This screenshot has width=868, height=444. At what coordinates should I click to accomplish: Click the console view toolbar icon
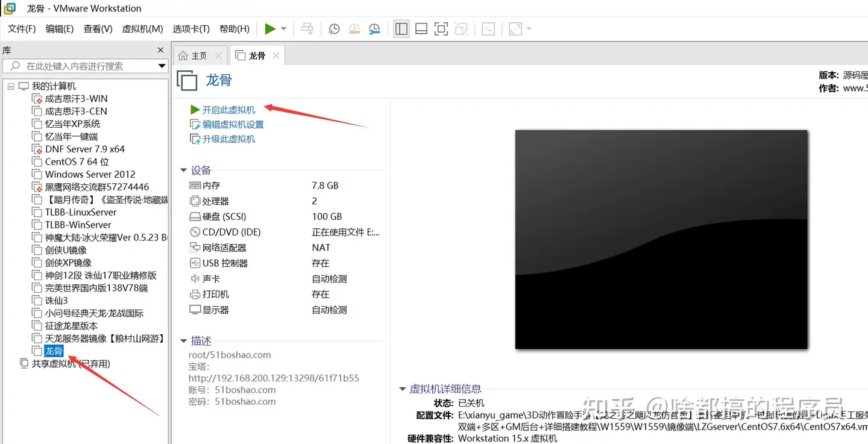pos(489,28)
